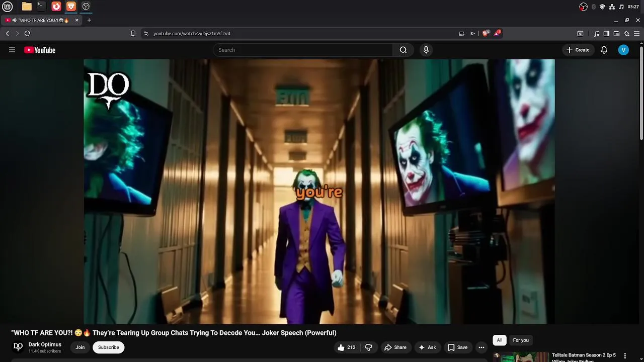The width and height of the screenshot is (644, 362).
Task: Visit the Dark Optimus channel name link
Action: [x=45, y=344]
